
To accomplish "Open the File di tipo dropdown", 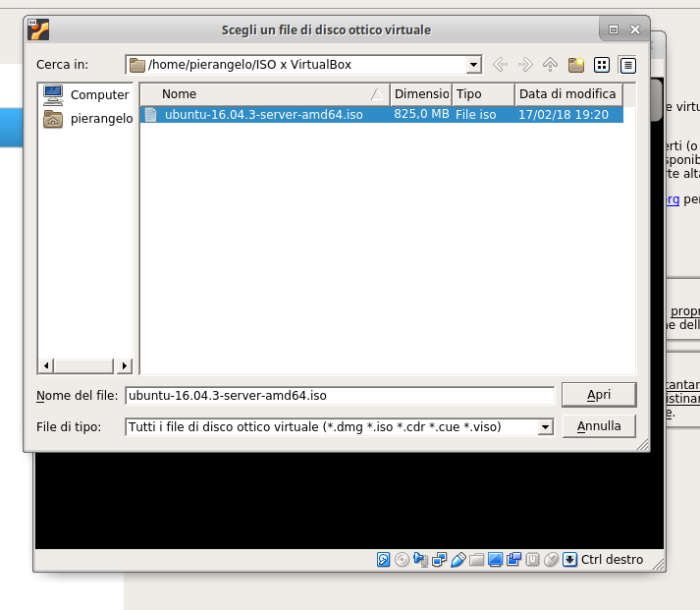I will click(545, 427).
